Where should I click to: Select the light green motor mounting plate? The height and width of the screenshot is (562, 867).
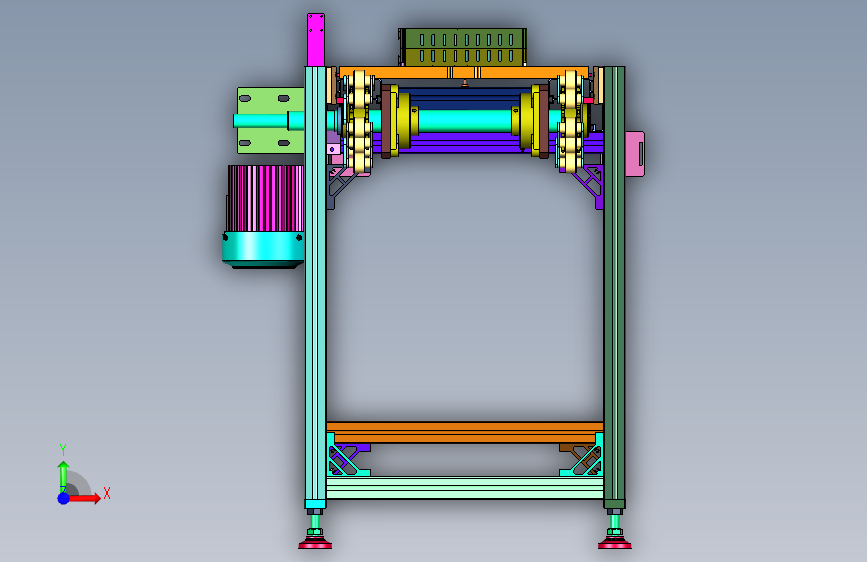point(270,120)
